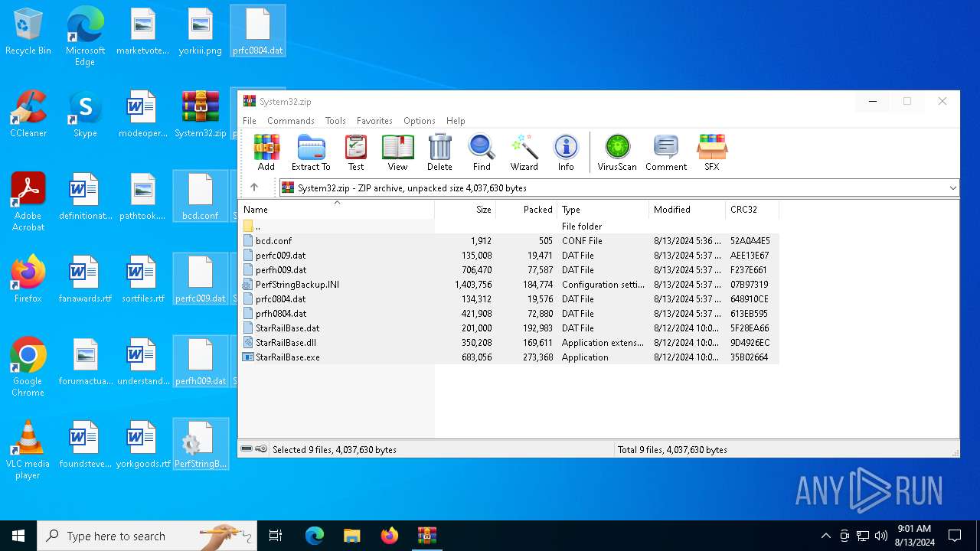Image resolution: width=980 pixels, height=551 pixels.
Task: Select the yorkiii.png desktop file
Action: 201,32
